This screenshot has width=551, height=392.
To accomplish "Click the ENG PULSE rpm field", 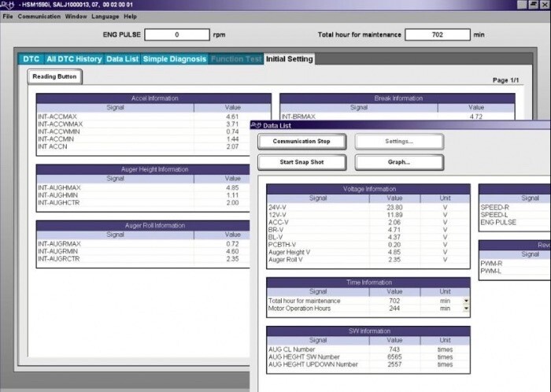I will pyautogui.click(x=177, y=35).
